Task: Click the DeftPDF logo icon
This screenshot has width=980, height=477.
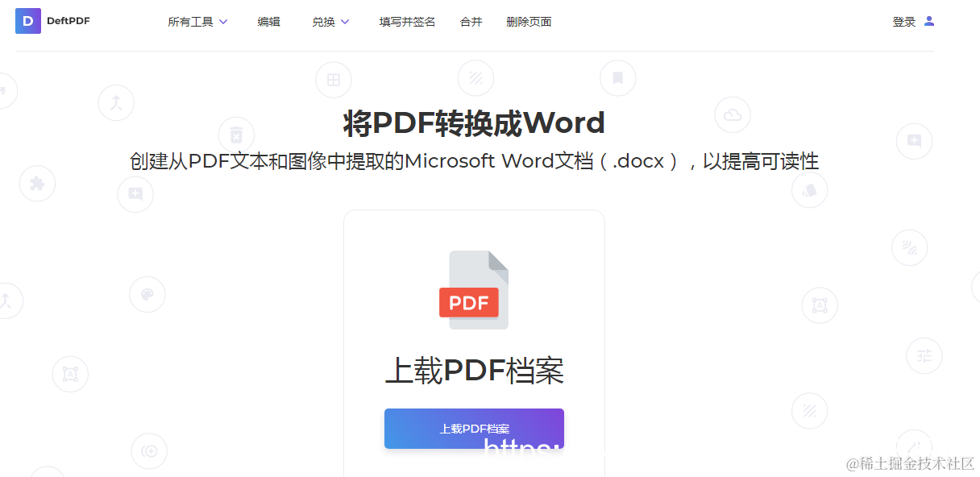Action: tap(28, 21)
